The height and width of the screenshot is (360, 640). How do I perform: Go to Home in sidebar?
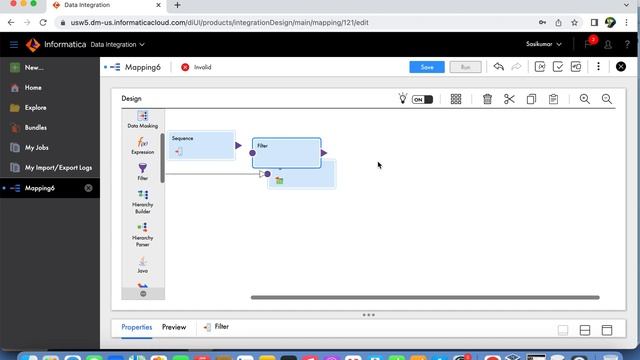(x=26, y=87)
